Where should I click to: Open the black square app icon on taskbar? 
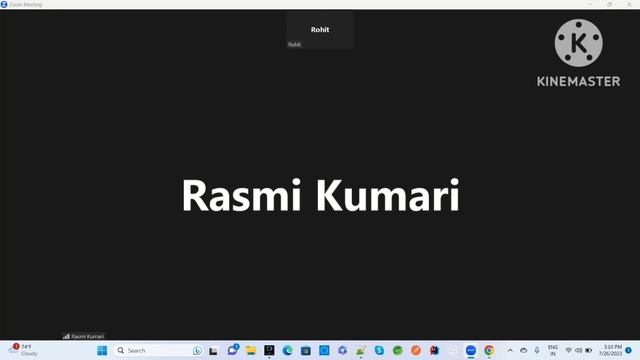point(269,350)
